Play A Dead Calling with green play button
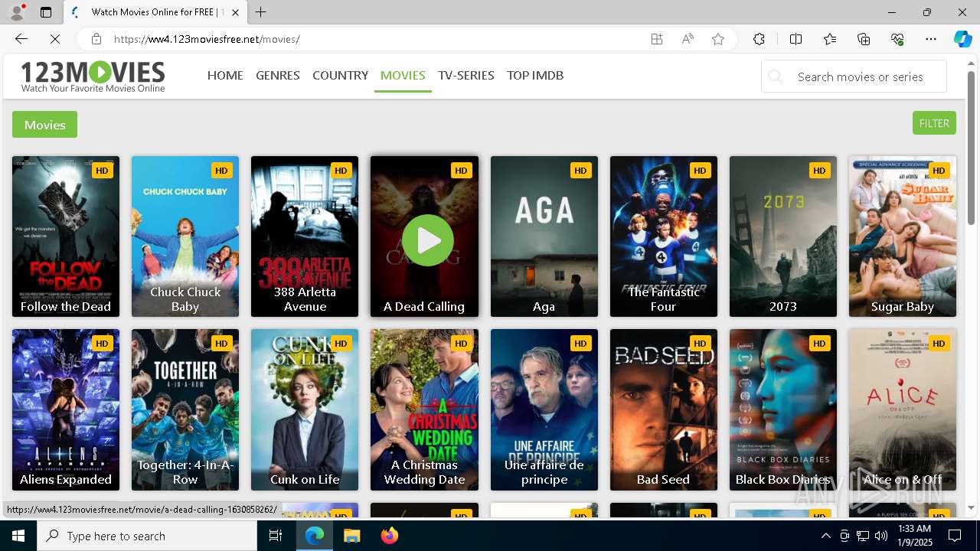Viewport: 980px width, 551px height. (x=428, y=240)
